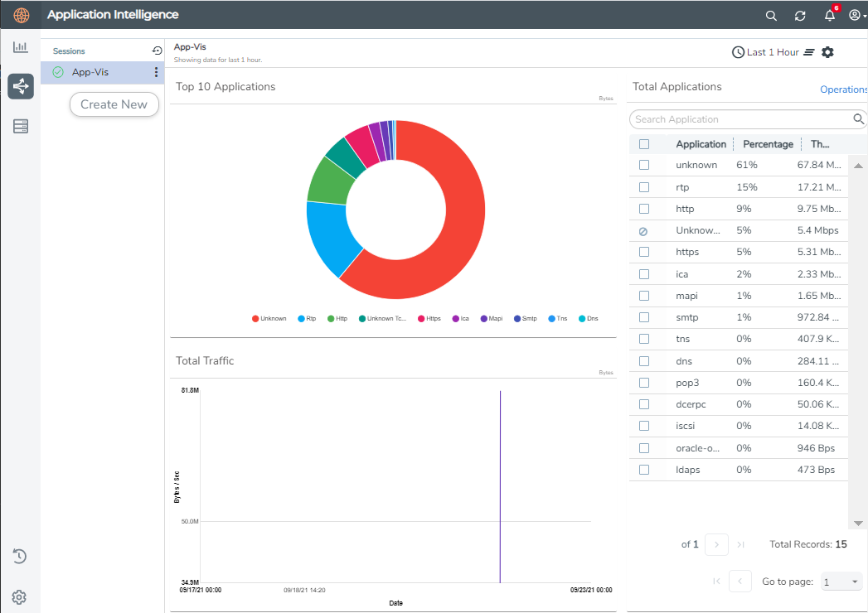Screen dimensions: 868x613
Task: Check the http application checkbox
Action: coord(644,209)
